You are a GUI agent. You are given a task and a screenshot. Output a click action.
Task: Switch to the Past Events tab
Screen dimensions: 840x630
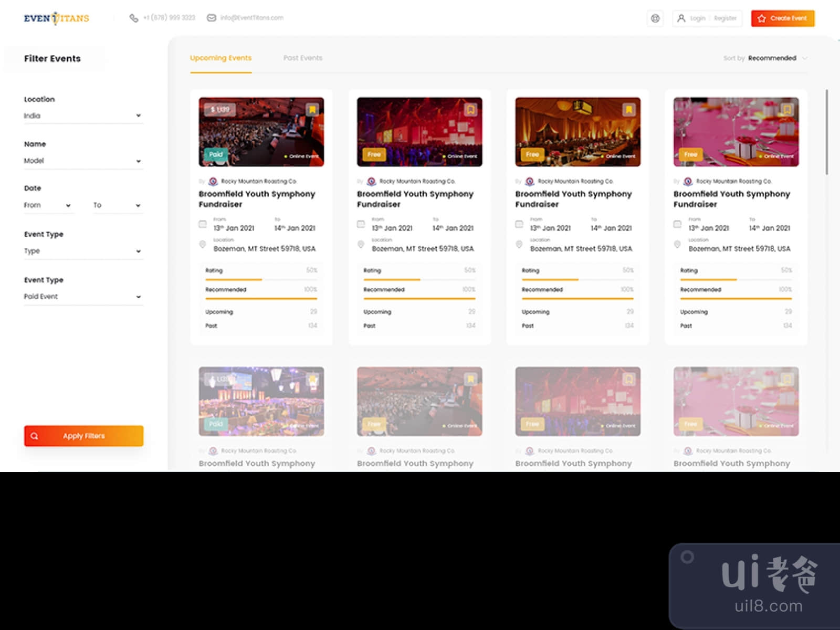[x=303, y=58]
